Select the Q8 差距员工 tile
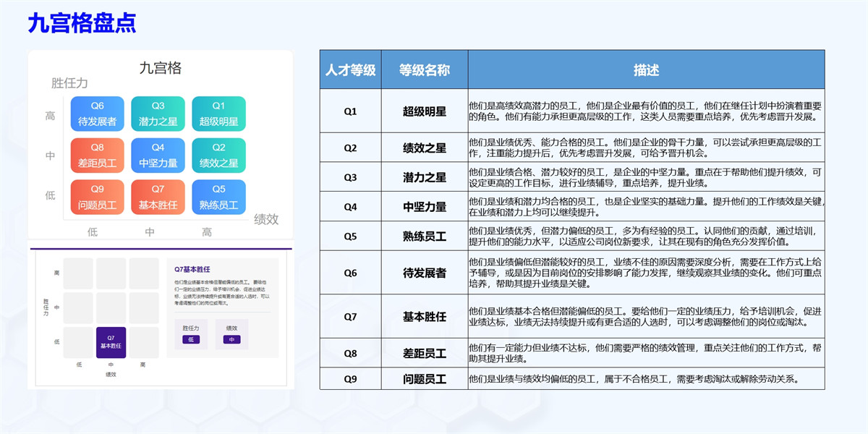This screenshot has width=868, height=434. (x=97, y=156)
